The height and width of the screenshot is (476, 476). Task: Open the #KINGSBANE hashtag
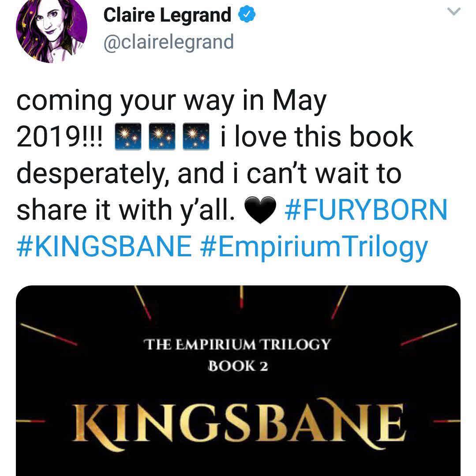point(104,246)
